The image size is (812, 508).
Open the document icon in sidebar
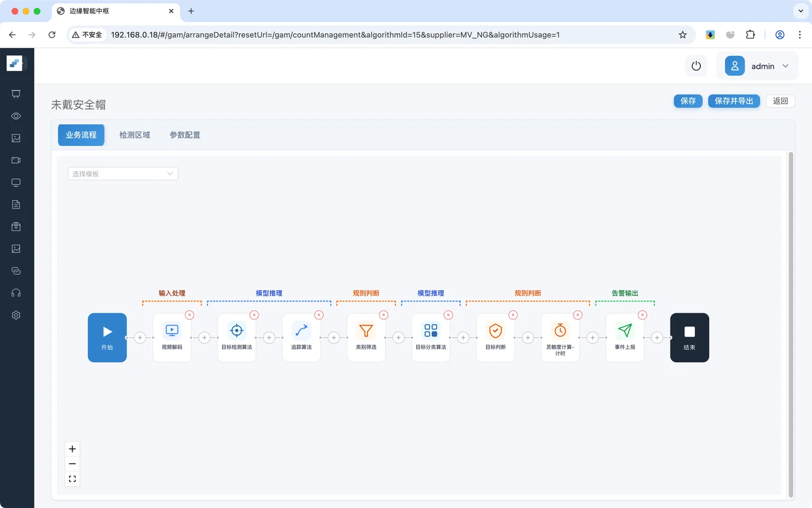[x=16, y=204]
